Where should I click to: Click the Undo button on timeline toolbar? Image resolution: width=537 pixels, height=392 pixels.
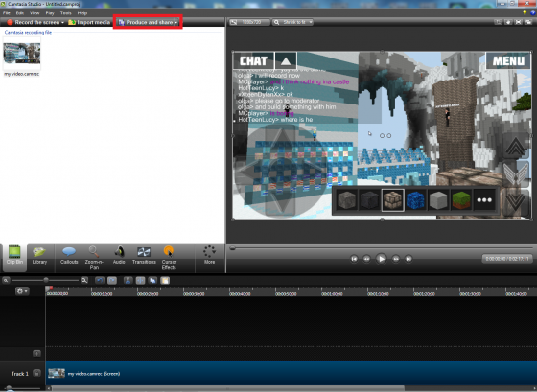click(x=100, y=281)
